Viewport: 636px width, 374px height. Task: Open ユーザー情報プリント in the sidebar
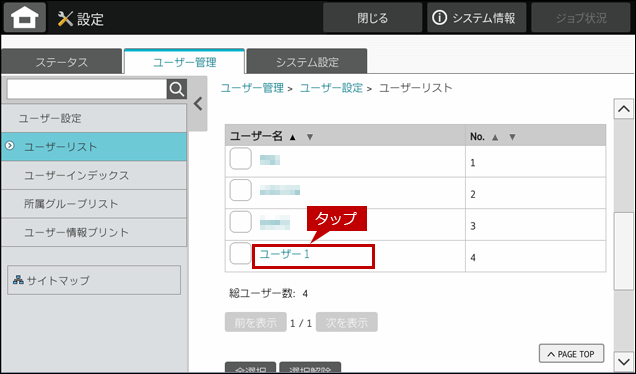pos(94,232)
